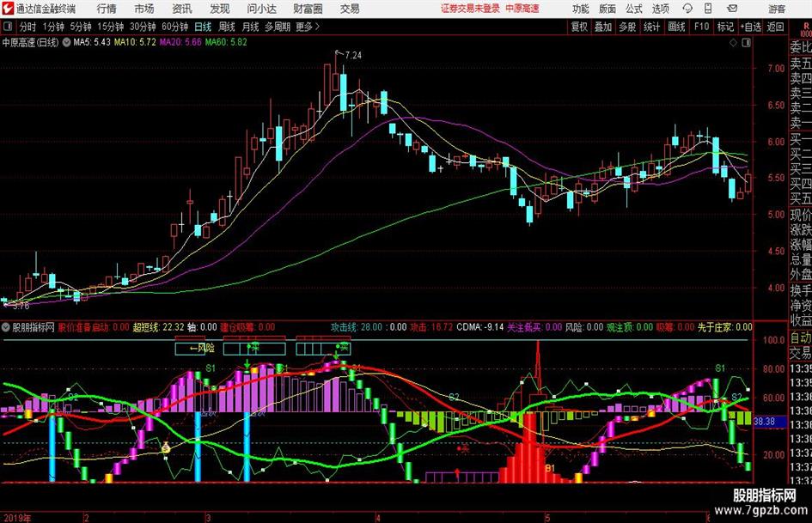812x523 pixels.
Task: Click the 超短线: 22.32 indicator value
Action: pyautogui.click(x=158, y=327)
